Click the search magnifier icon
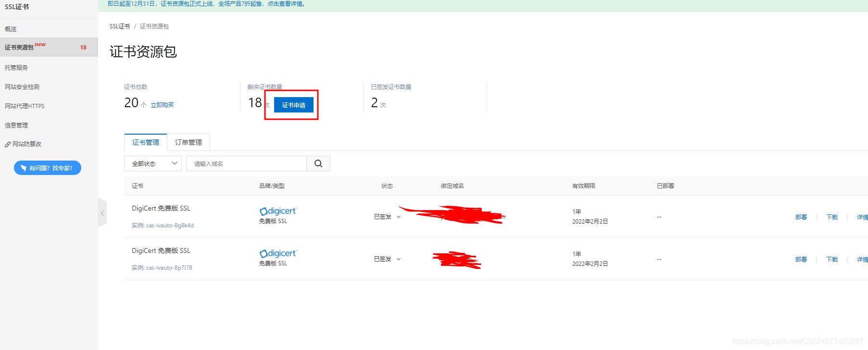Screen dimensions: 868x350 tap(318, 163)
